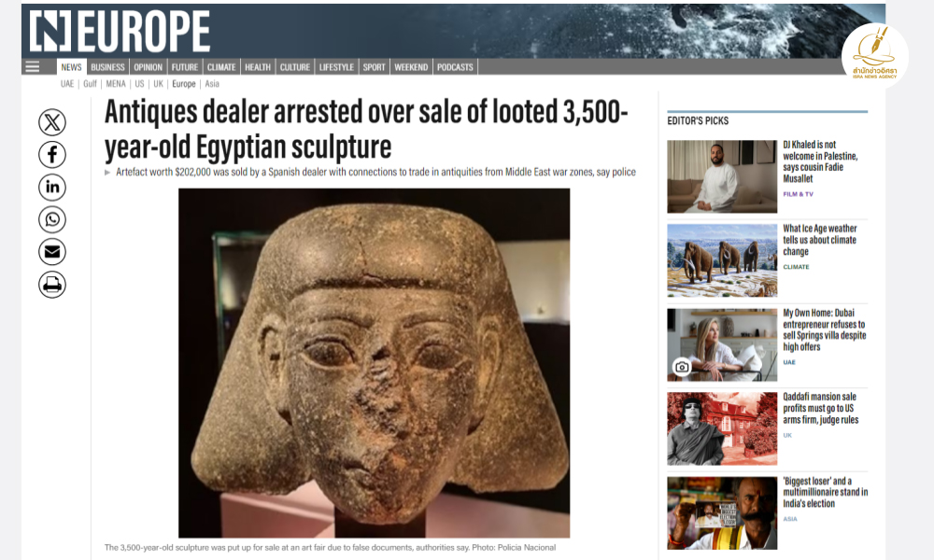Read the Qaddafi mansion sale story
Screen dimensions: 934x560
[820, 408]
